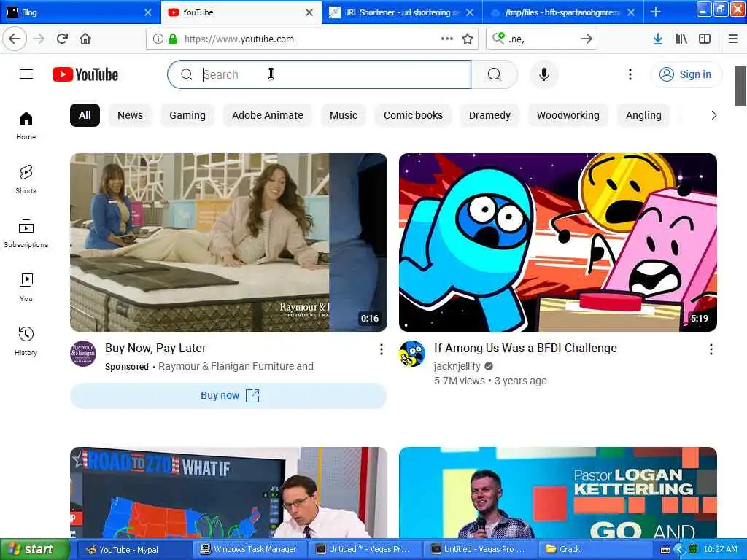Open the browser Library icon
Image resolution: width=747 pixels, height=560 pixels.
point(681,39)
